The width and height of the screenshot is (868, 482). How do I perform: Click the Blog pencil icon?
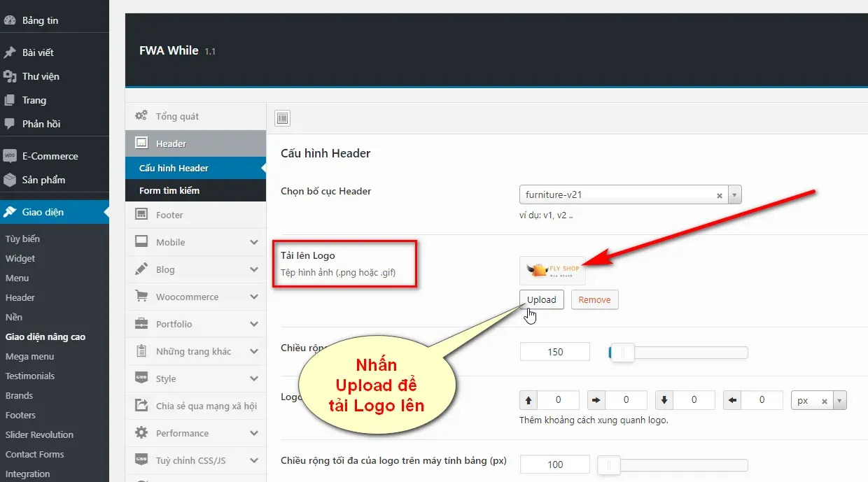(x=143, y=269)
